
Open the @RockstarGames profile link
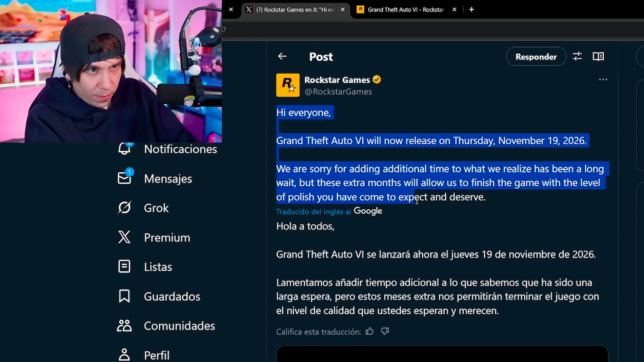point(338,91)
